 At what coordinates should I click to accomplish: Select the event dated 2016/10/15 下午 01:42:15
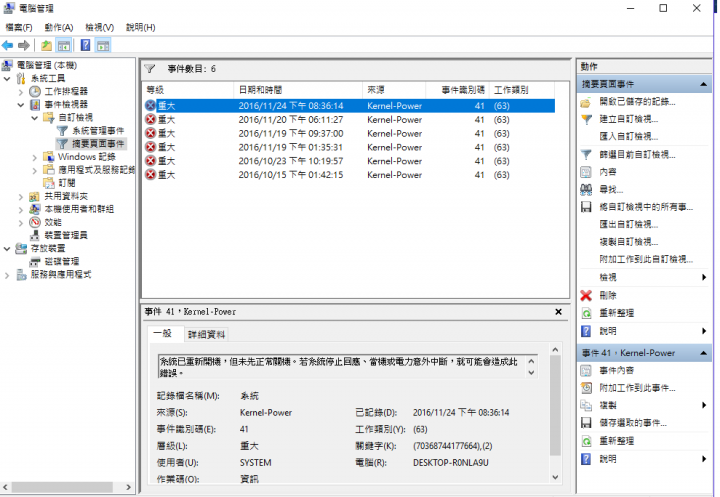[x=349, y=175]
